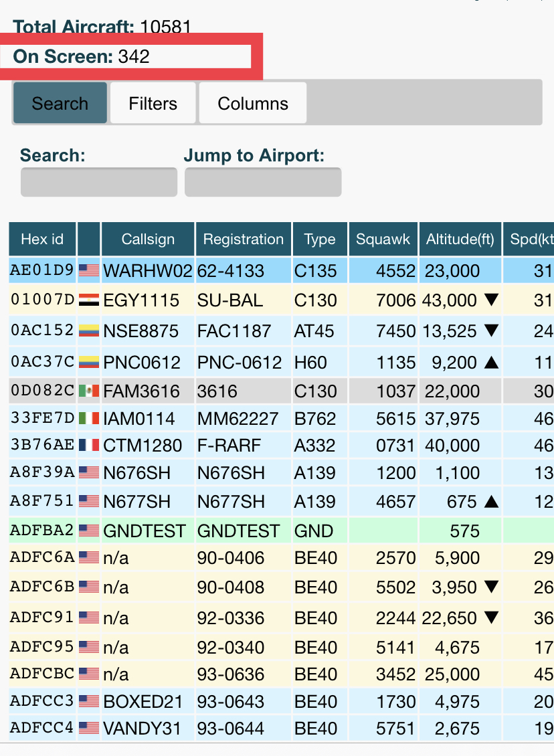Select On Screen count 342
The image size is (554, 756).
(x=134, y=56)
